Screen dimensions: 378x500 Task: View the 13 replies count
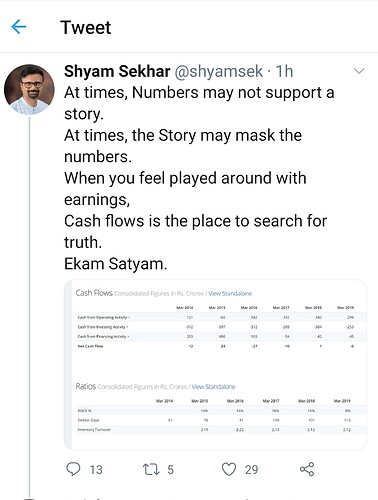click(96, 470)
